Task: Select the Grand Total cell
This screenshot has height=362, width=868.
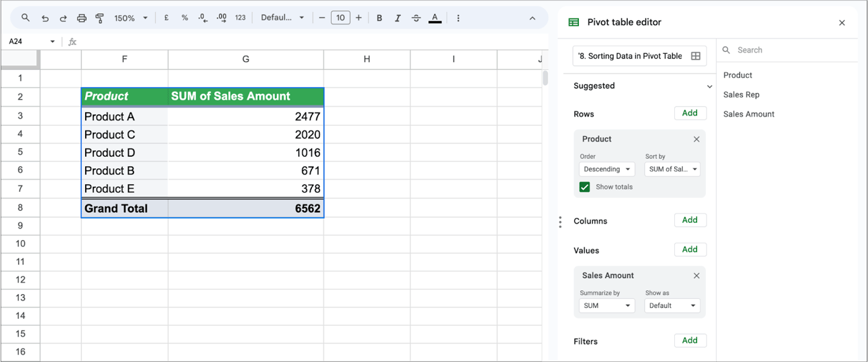Action: [125, 208]
